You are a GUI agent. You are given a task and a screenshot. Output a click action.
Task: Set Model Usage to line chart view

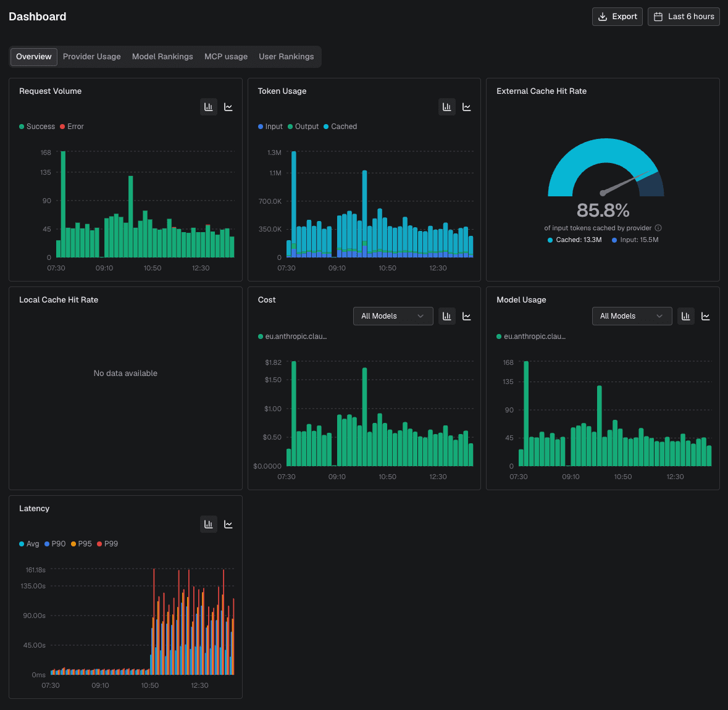(706, 316)
